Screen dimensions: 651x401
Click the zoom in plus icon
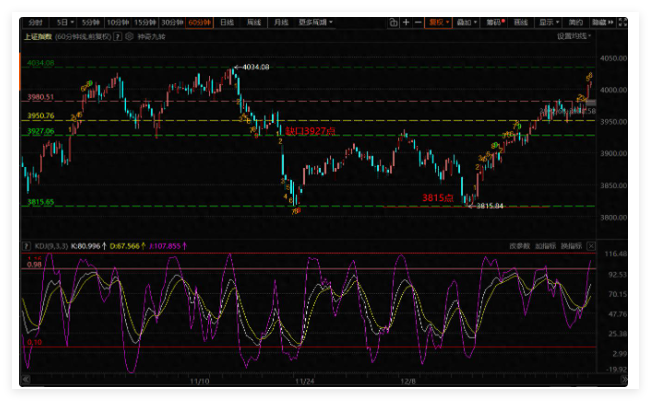click(405, 21)
